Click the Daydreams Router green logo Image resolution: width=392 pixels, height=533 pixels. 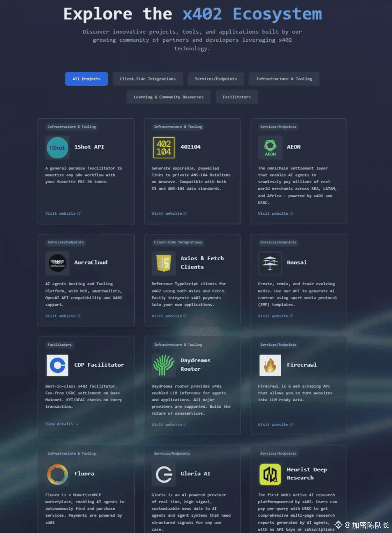164,365
